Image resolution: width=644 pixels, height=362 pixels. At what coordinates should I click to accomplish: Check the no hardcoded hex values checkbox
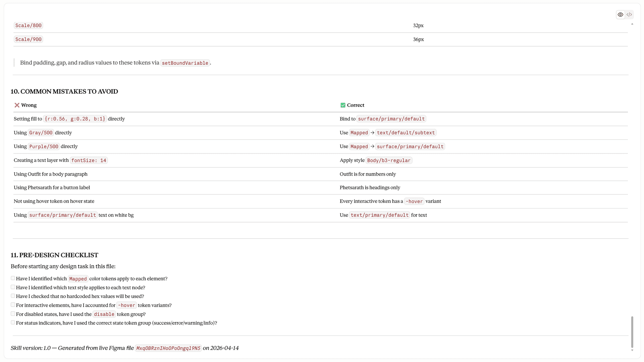[13, 296]
